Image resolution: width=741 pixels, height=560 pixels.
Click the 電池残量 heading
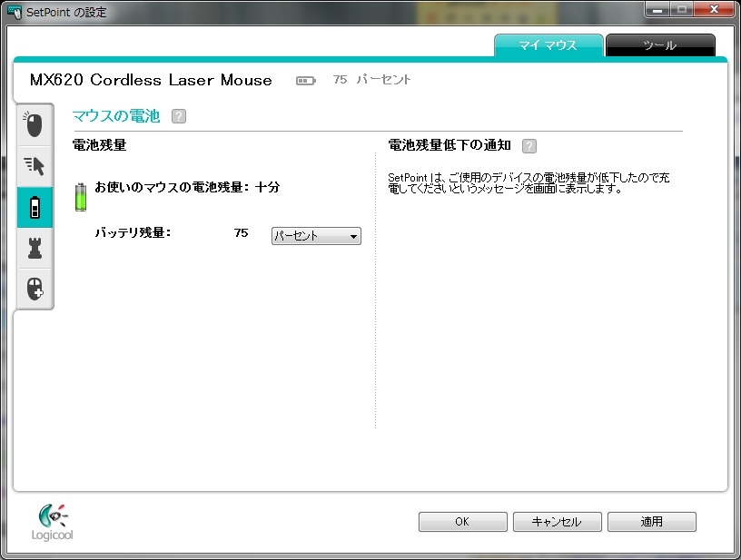click(x=99, y=145)
